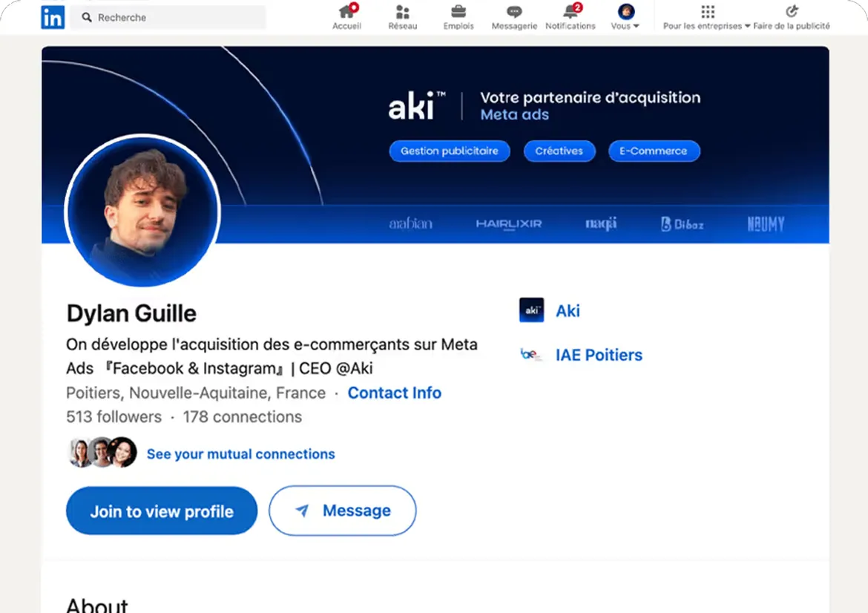Click the Faire de la publicité icon
868x613 pixels.
click(x=792, y=11)
